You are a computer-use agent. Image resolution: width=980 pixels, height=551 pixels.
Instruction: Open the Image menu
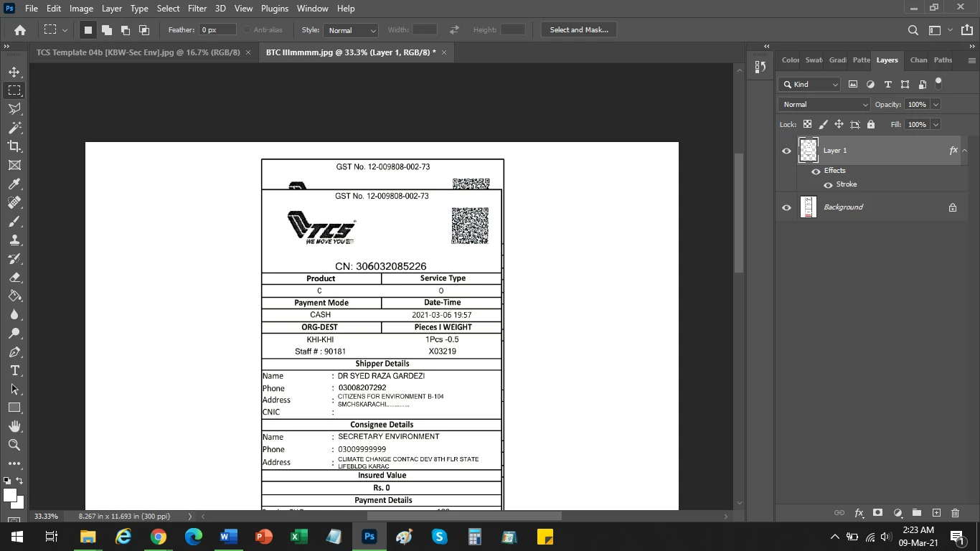[81, 9]
